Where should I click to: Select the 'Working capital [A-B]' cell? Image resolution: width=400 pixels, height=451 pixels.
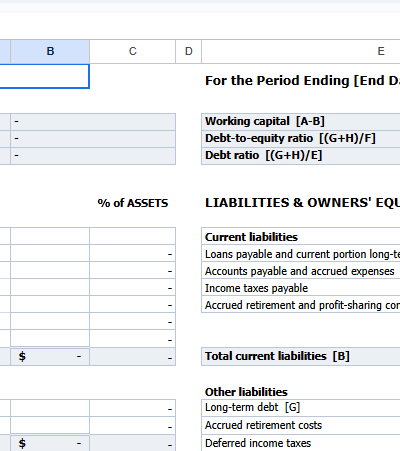tap(301, 122)
